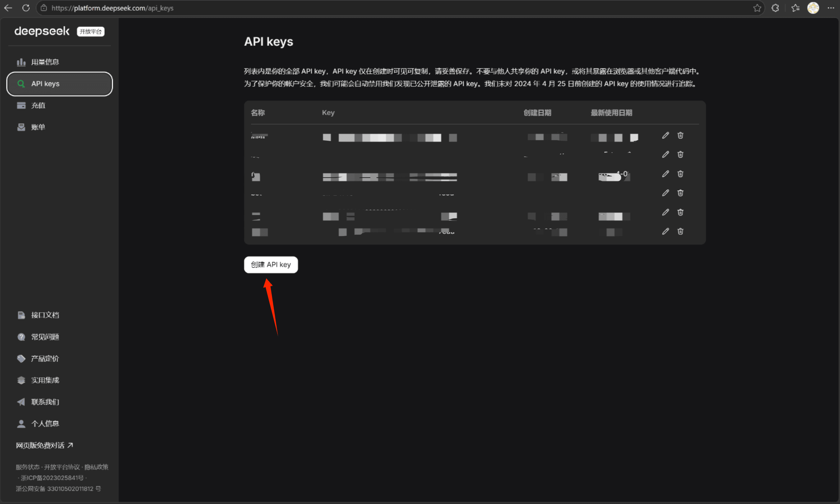
Task: Open the browser extensions puzzle icon
Action: pyautogui.click(x=775, y=8)
